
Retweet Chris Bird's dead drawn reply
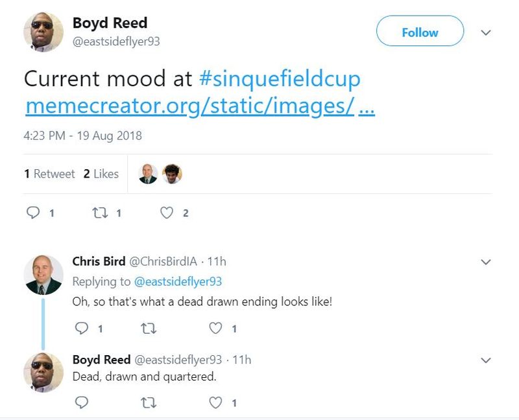148,329
